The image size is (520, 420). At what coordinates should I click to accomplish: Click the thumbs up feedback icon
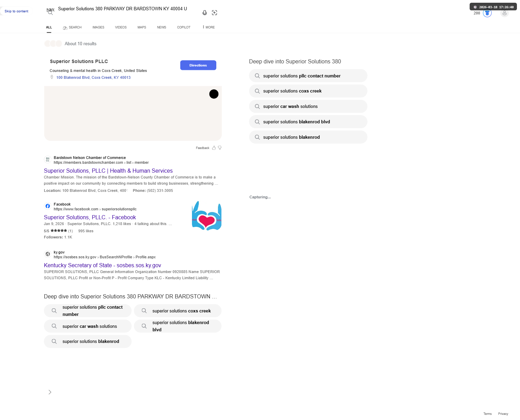click(x=214, y=148)
